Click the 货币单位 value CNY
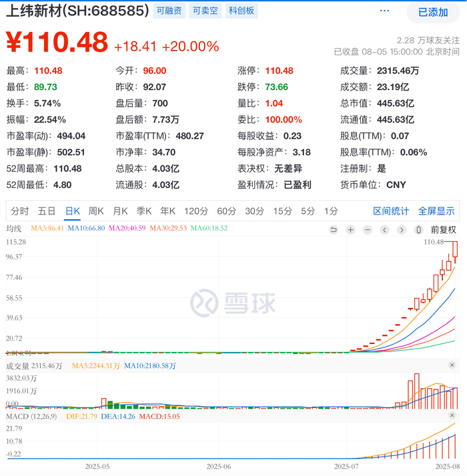Viewport: 467px width, 476px height. 396,185
